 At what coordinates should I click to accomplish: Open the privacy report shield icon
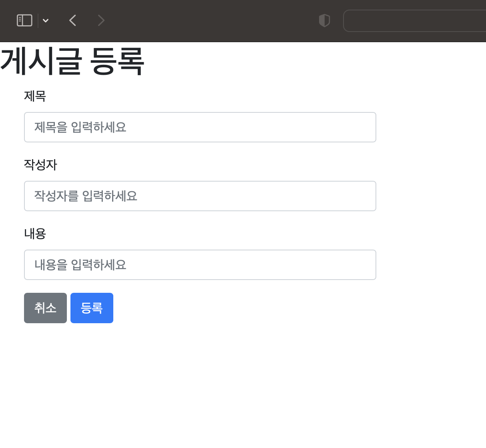(x=324, y=20)
